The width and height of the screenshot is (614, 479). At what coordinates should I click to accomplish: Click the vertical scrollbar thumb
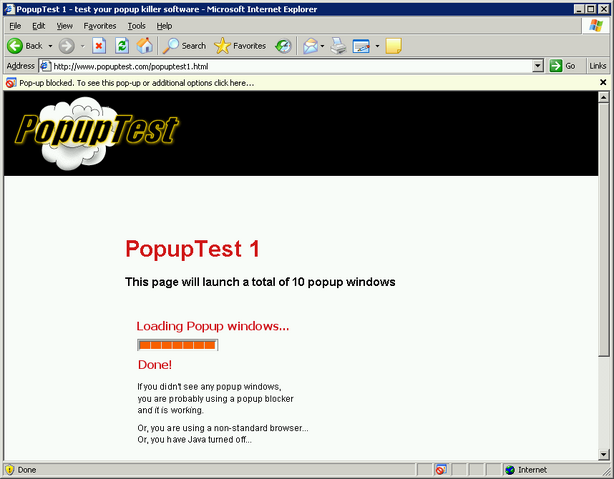(603, 230)
